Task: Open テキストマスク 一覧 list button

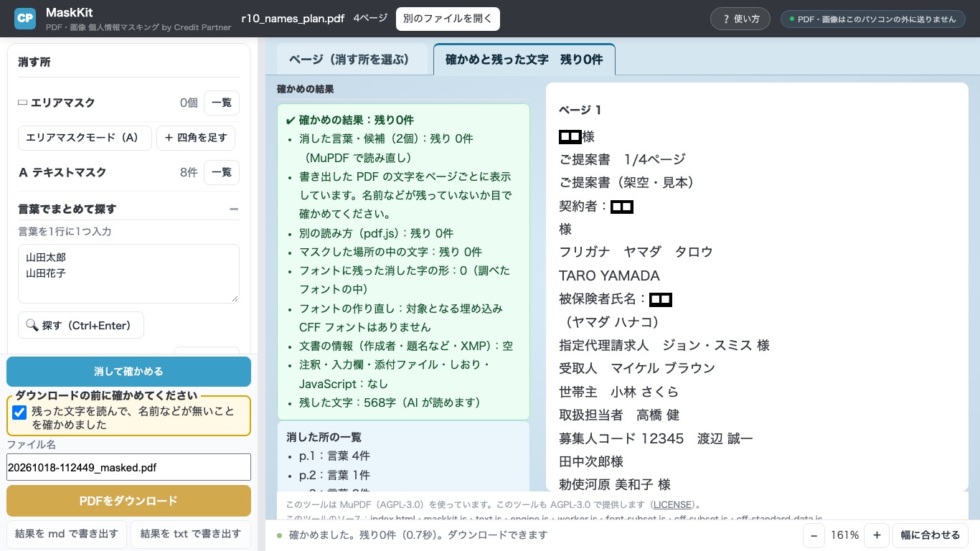Action: [222, 172]
